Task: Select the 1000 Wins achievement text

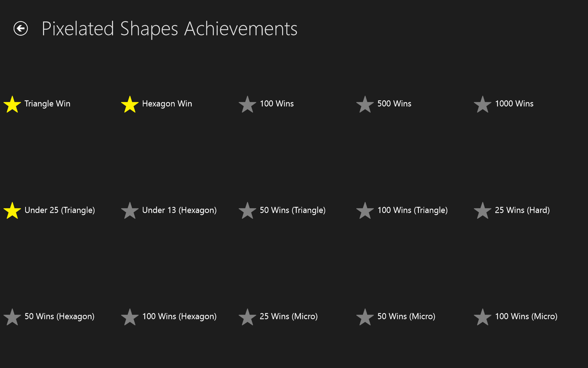Action: pos(514,104)
